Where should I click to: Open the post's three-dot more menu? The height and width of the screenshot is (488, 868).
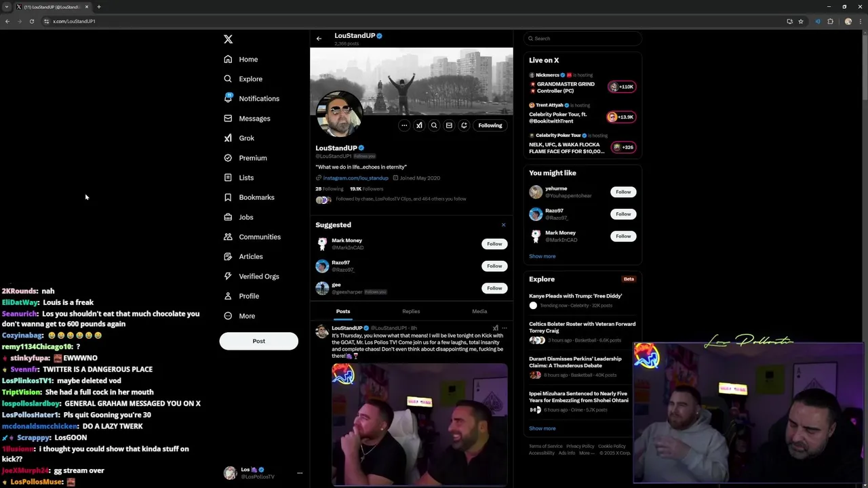pyautogui.click(x=504, y=328)
